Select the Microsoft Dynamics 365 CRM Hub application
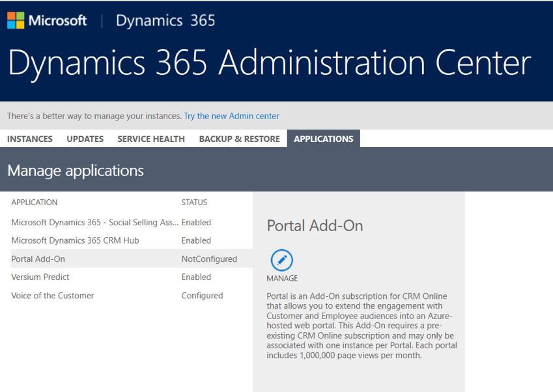This screenshot has height=392, width=553. click(x=132, y=240)
